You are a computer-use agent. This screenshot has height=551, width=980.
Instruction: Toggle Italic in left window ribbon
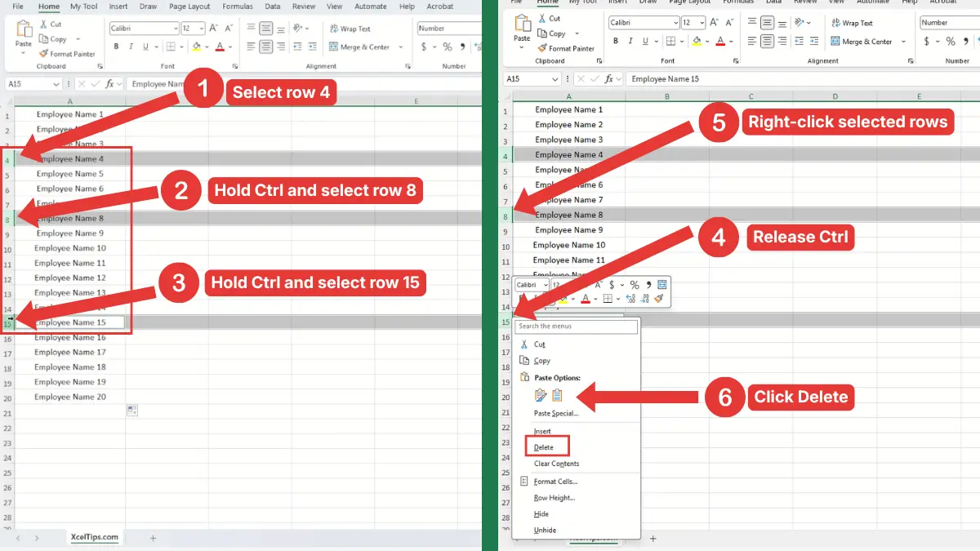click(131, 47)
